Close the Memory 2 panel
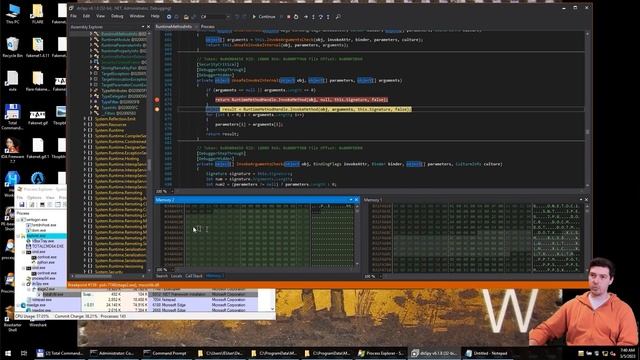The image size is (640, 360). (x=356, y=200)
